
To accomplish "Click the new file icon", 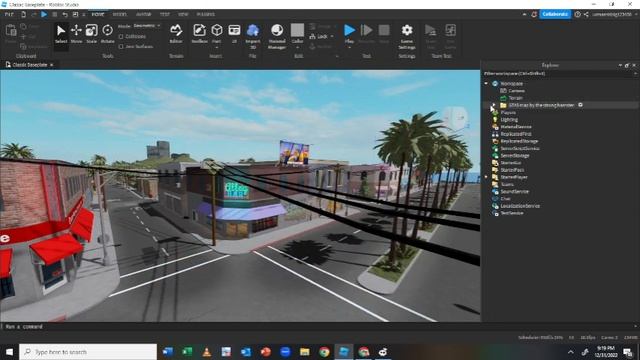I will coord(23,14).
